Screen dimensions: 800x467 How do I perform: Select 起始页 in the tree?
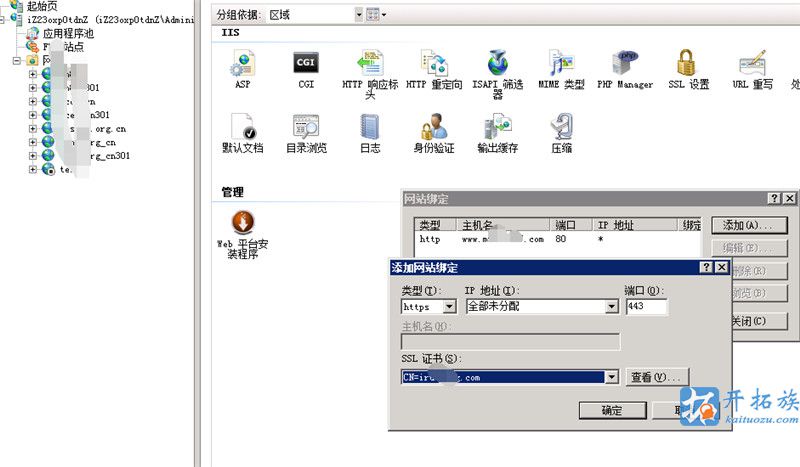pos(42,6)
